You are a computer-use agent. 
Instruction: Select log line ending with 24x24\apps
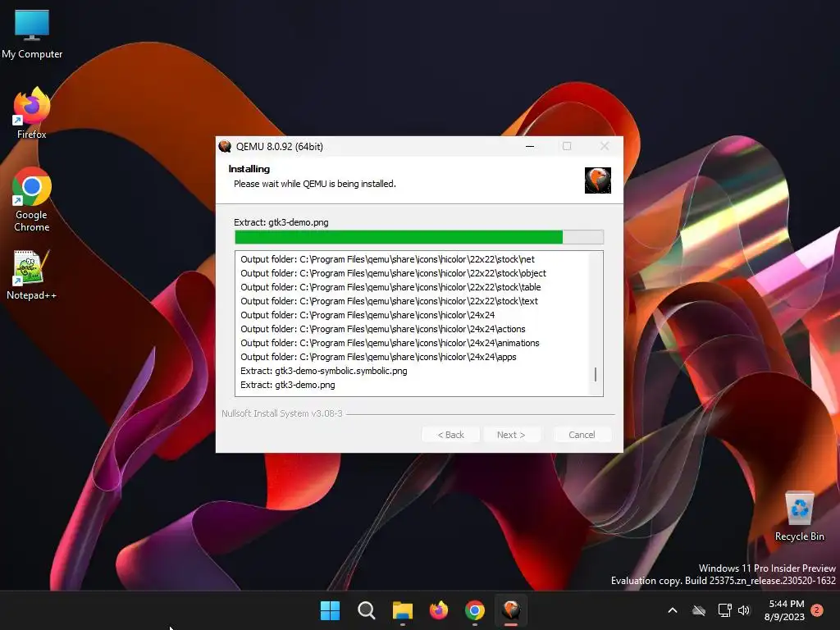(378, 357)
